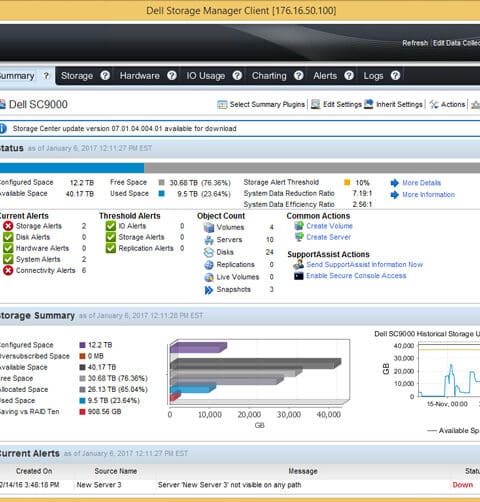Click the System Alerts status icon
Viewport: 480px width, 502px height.
(x=8, y=259)
